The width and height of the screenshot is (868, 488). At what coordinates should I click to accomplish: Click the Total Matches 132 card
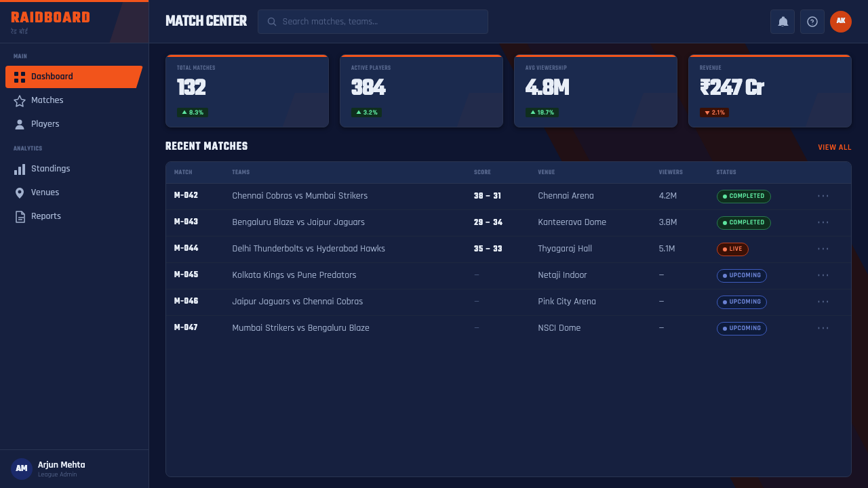click(x=247, y=91)
